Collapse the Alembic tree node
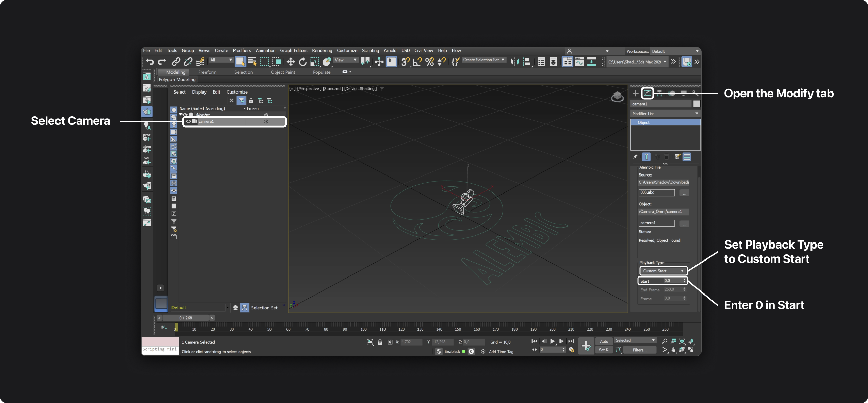Viewport: 868px width, 403px height. coord(181,114)
